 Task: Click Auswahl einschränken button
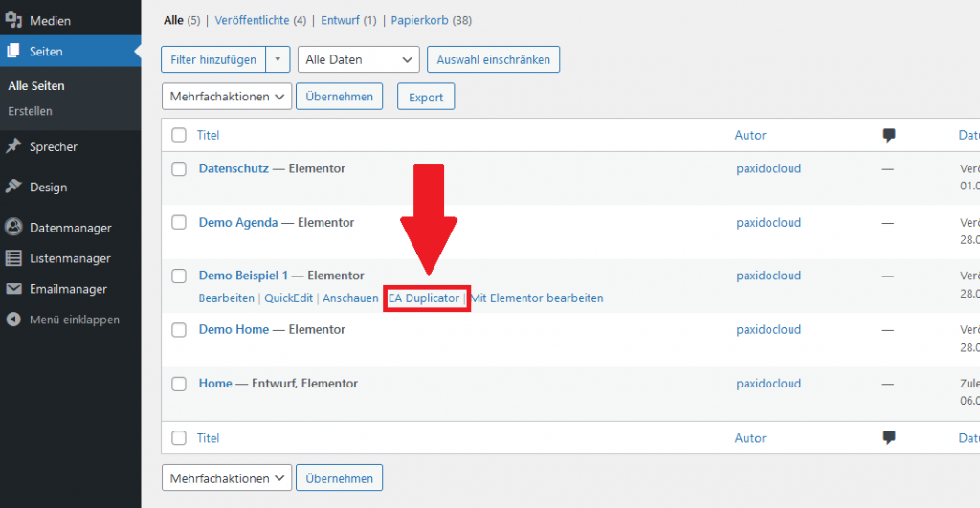[x=493, y=59]
